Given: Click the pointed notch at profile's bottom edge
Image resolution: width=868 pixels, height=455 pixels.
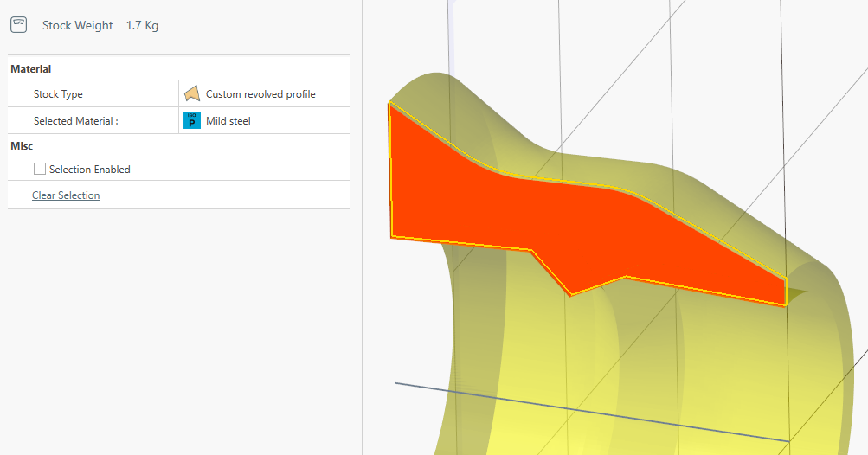Looking at the screenshot, I should click(571, 294).
